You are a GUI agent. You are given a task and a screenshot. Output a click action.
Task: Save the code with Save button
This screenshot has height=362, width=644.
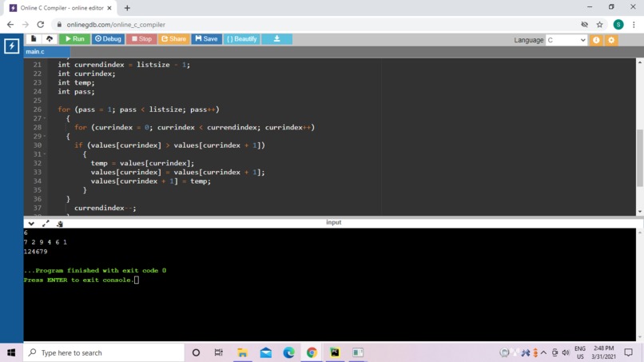tap(207, 39)
